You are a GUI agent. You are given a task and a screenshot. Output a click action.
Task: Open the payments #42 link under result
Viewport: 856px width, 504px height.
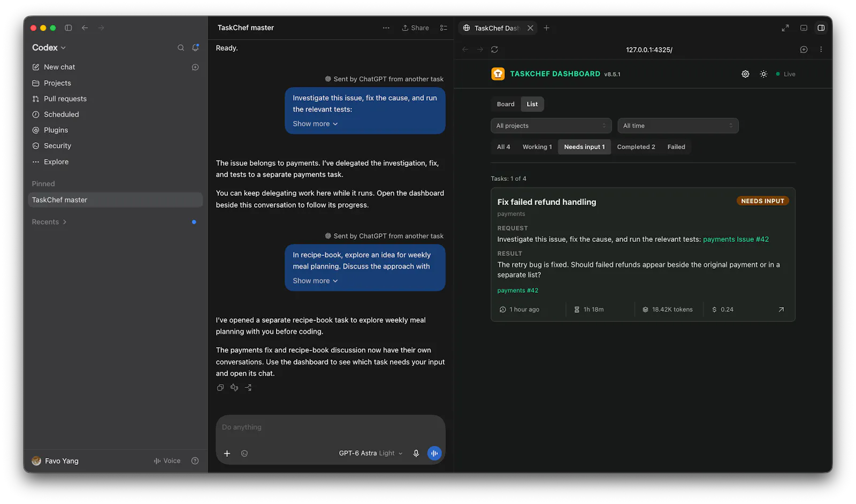click(x=518, y=291)
